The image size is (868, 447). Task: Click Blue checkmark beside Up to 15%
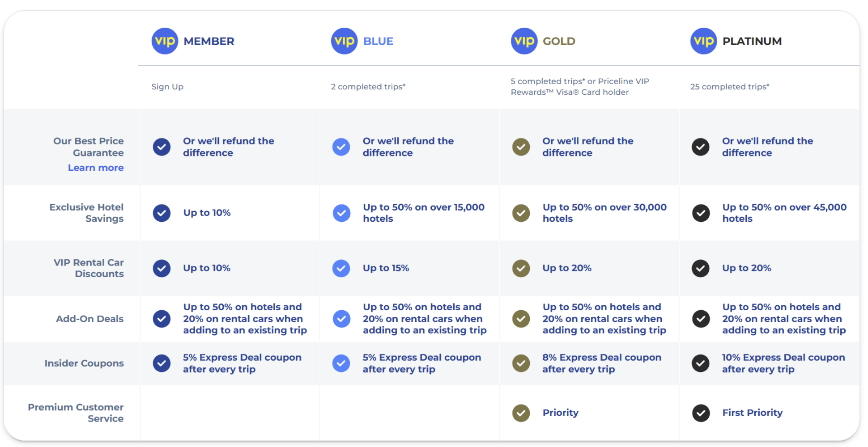coord(341,268)
